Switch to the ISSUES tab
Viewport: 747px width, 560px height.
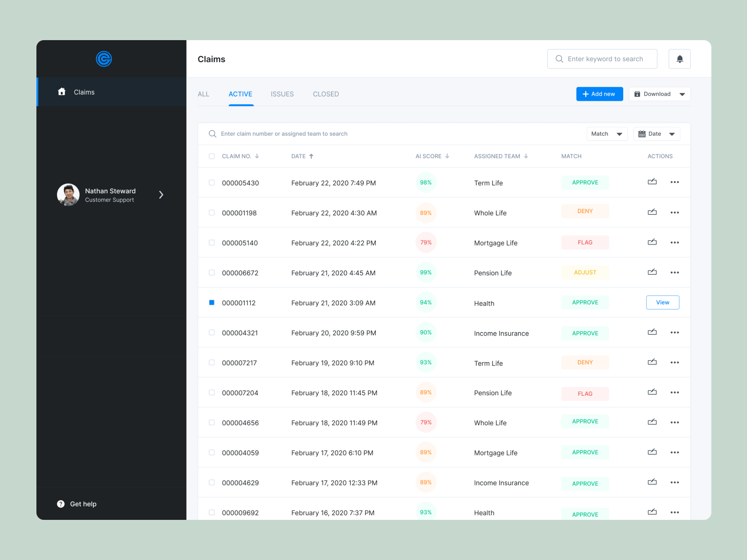pos(282,94)
